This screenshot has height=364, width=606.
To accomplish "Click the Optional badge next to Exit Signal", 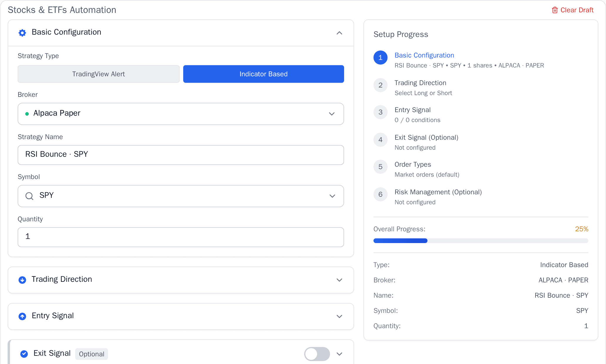I will click(92, 354).
